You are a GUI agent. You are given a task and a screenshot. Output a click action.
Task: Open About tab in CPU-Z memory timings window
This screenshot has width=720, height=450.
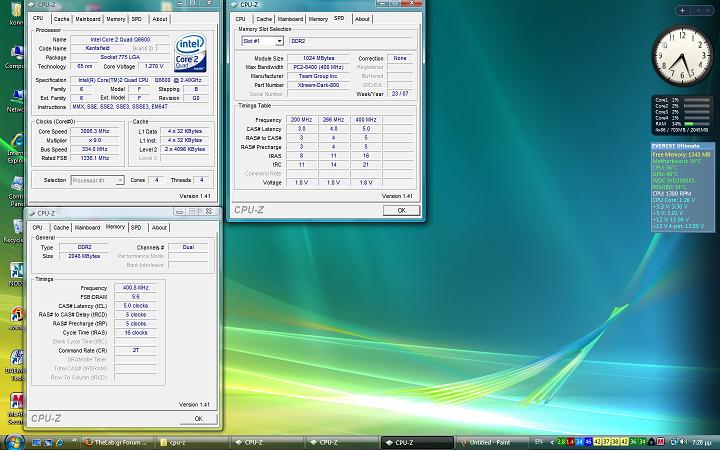(x=159, y=227)
